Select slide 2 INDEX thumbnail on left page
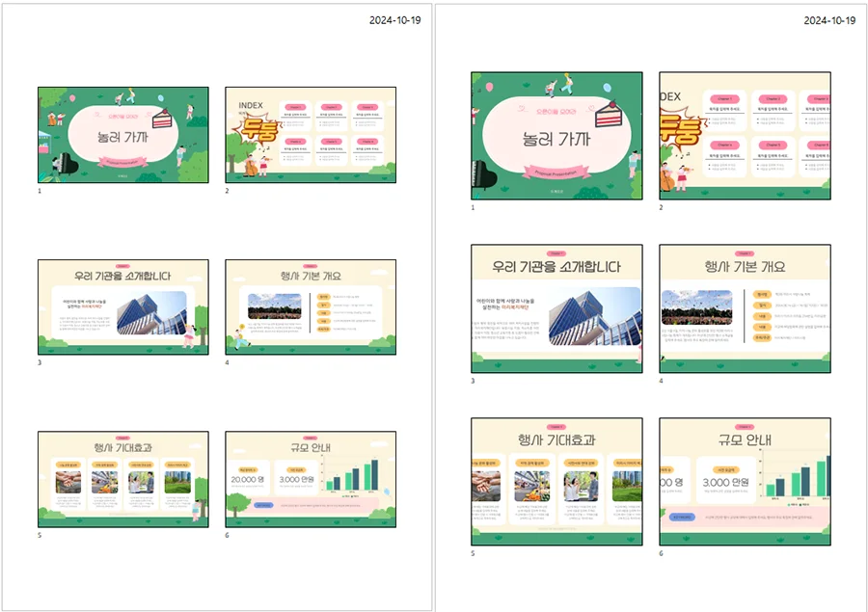 (x=311, y=135)
